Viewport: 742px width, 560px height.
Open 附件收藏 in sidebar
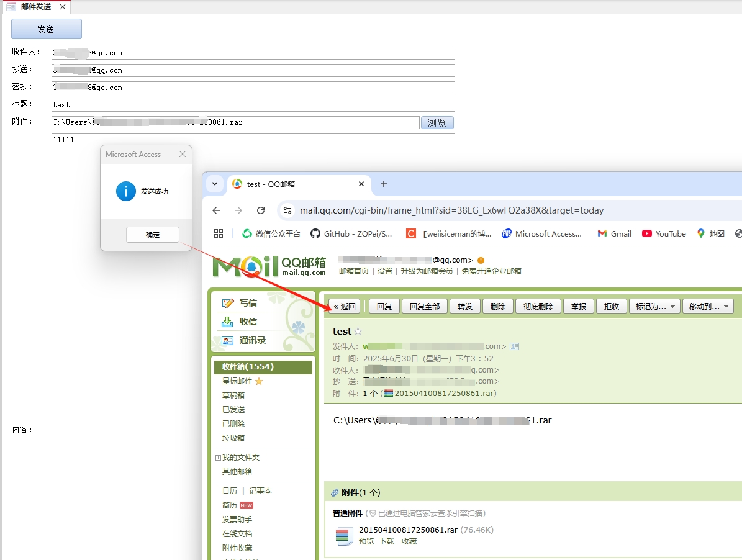point(237,548)
